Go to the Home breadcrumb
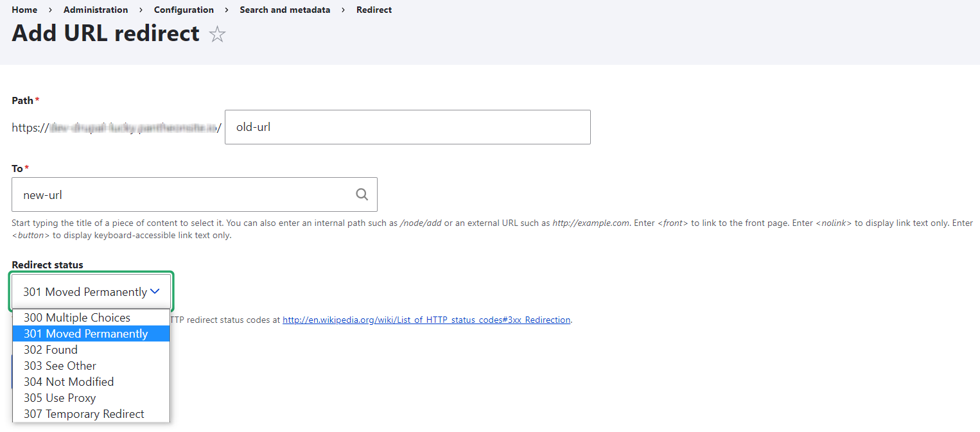The height and width of the screenshot is (432, 980). 24,10
